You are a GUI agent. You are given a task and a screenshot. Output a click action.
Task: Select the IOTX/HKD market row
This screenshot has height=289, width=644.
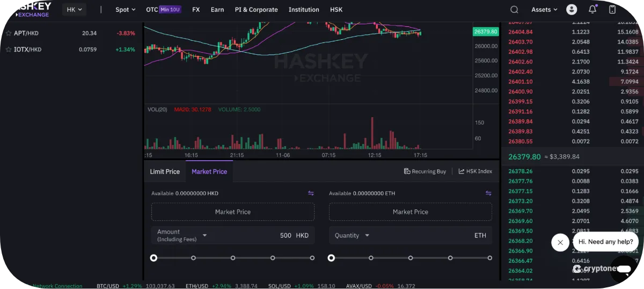coord(71,49)
